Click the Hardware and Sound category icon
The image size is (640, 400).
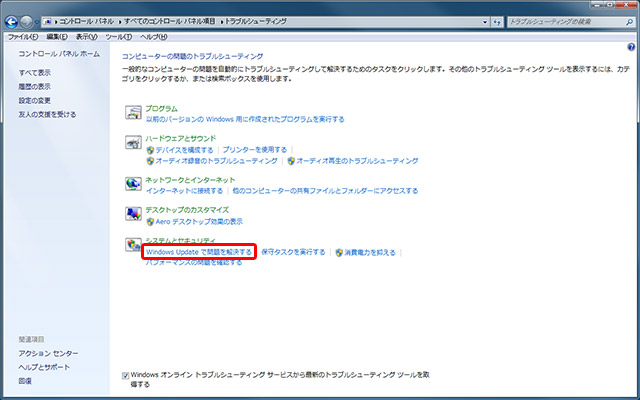click(x=131, y=144)
